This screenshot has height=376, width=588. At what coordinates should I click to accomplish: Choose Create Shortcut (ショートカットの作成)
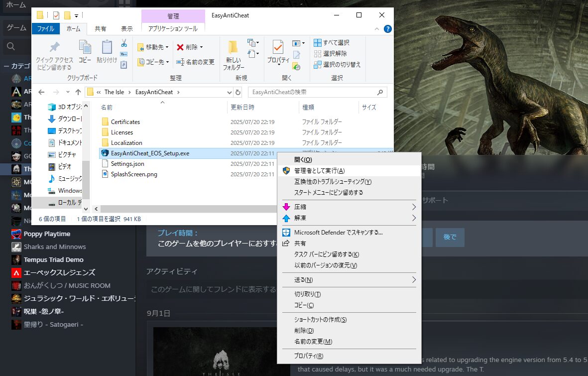point(349,320)
